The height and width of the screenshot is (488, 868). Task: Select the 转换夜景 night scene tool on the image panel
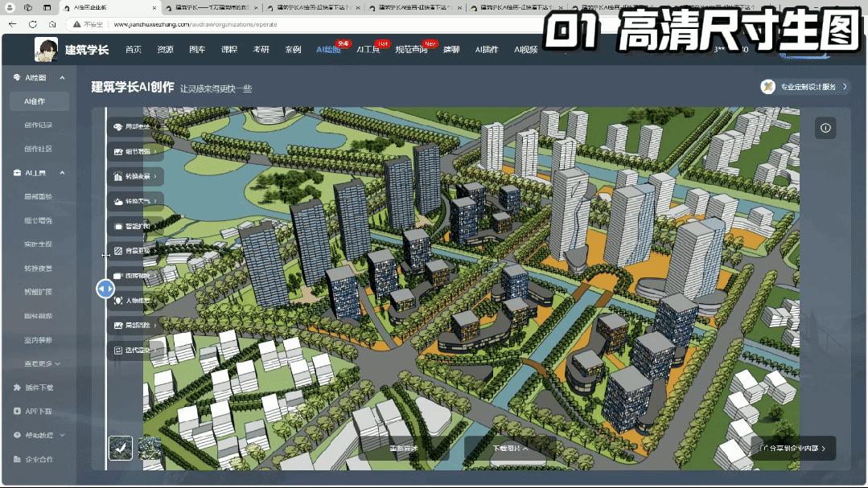136,177
